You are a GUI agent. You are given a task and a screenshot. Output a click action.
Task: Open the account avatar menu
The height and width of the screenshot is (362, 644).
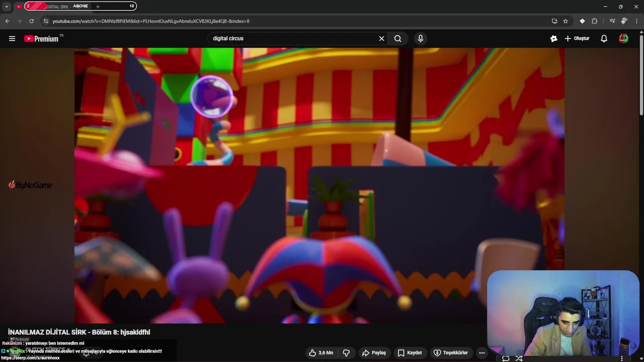[623, 39]
